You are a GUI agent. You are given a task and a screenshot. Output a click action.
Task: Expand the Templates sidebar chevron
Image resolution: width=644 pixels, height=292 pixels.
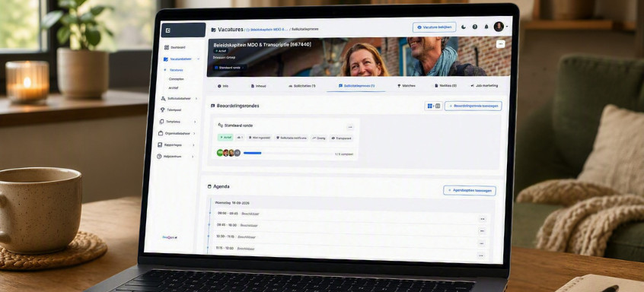(x=195, y=122)
